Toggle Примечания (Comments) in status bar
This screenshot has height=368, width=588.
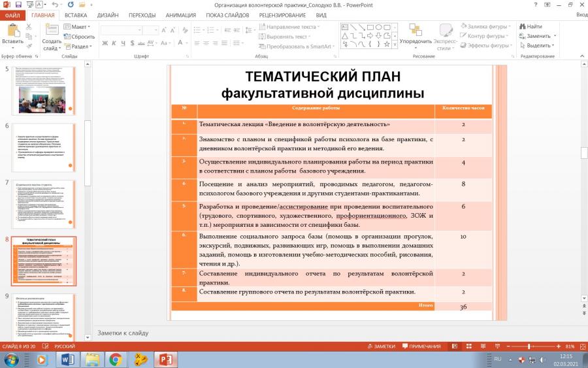(x=421, y=346)
